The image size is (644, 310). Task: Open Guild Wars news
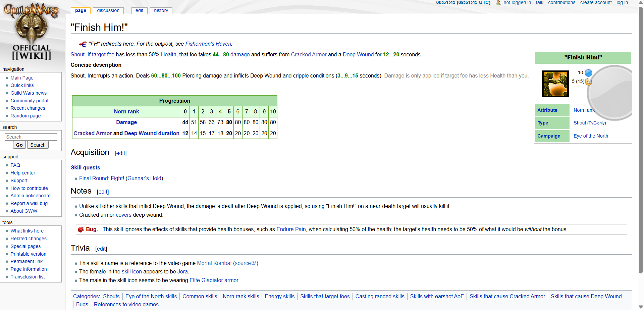(x=29, y=93)
